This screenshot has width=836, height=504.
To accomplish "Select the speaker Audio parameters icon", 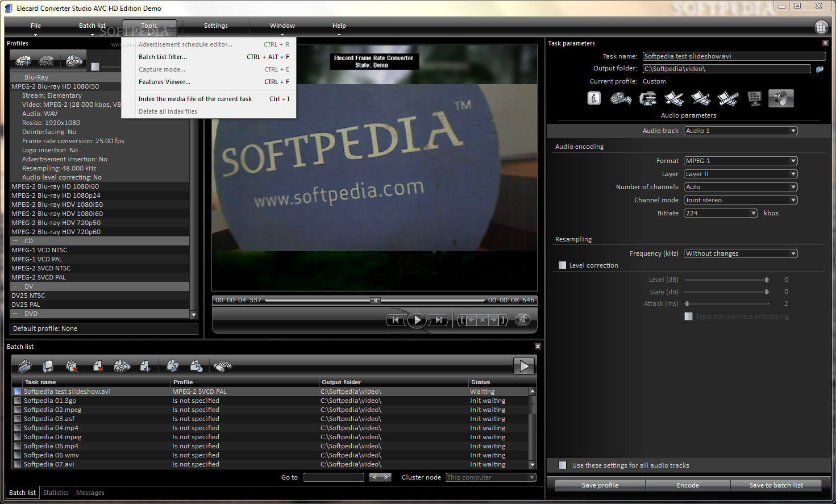I will click(781, 98).
